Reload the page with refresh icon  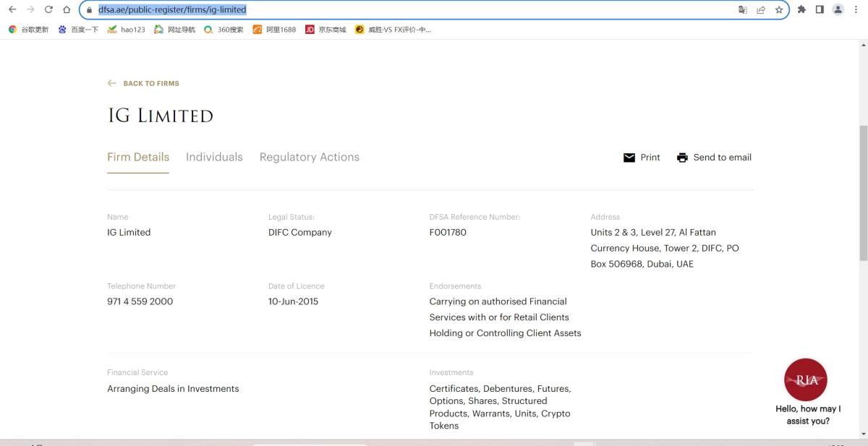click(48, 9)
